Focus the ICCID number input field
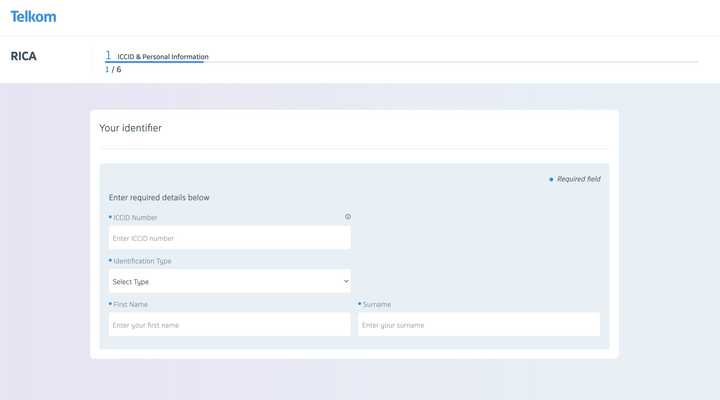Viewport: 720px width, 400px height. pos(229,238)
